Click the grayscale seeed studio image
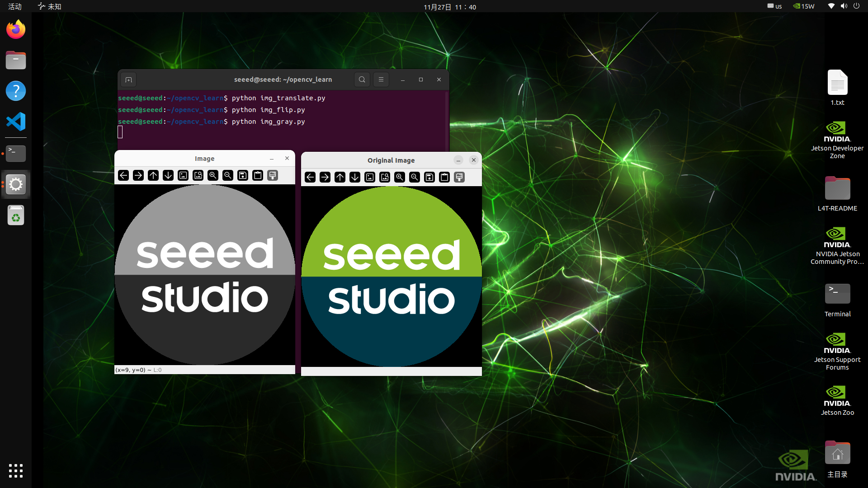868x488 pixels. pyautogui.click(x=205, y=275)
